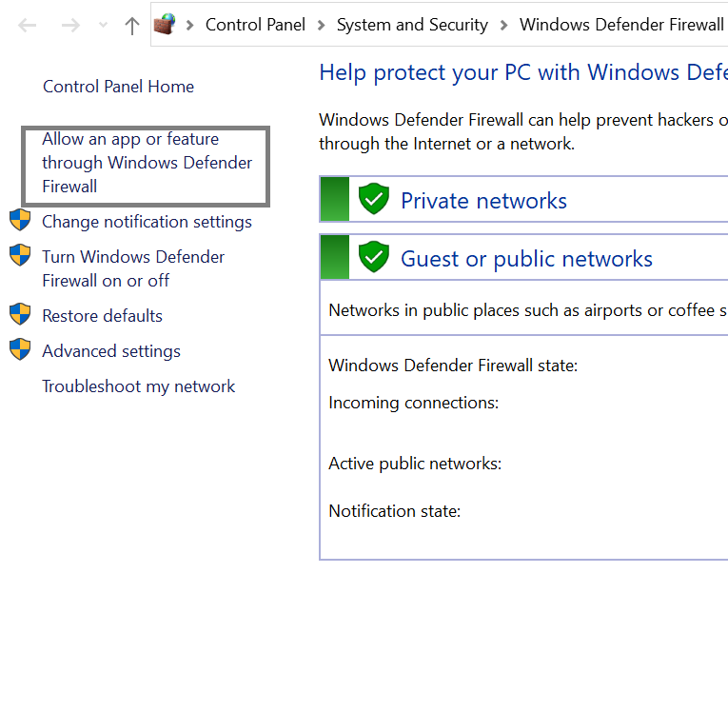This screenshot has height=712, width=728.
Task: Click green checkmark shield for Guest or public networks
Action: (374, 257)
